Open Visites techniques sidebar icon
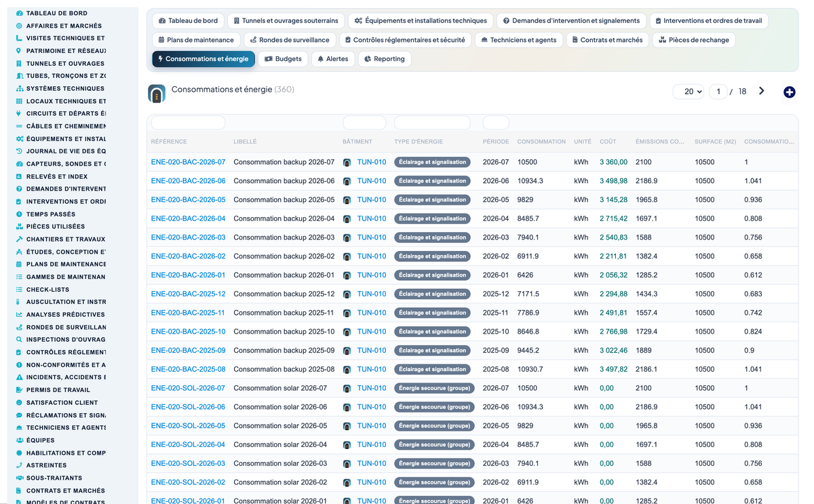814x504 pixels. coord(19,38)
